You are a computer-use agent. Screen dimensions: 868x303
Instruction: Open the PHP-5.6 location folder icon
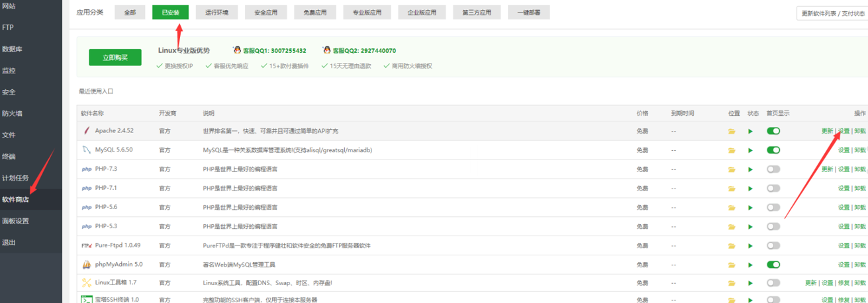click(x=732, y=208)
